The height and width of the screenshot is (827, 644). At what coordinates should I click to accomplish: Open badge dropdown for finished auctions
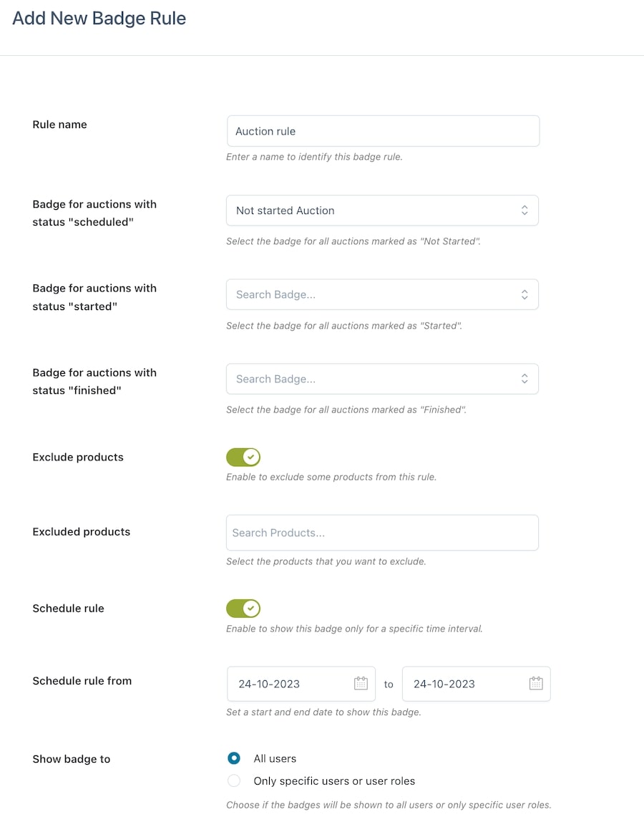tap(383, 379)
